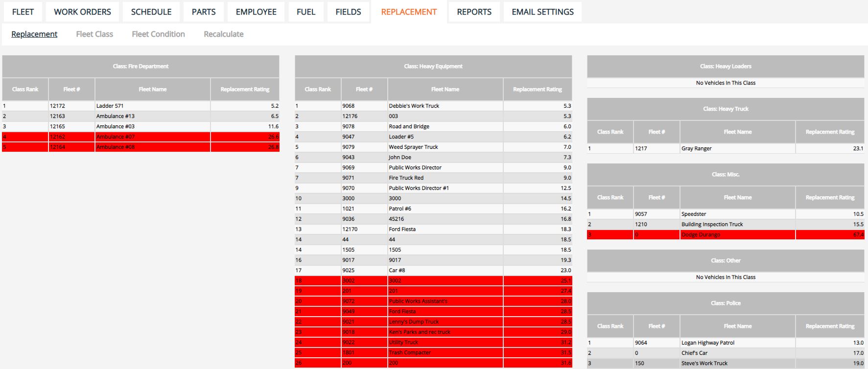The height and width of the screenshot is (369, 868).
Task: Select the Road and Bridge row
Action: click(x=433, y=126)
